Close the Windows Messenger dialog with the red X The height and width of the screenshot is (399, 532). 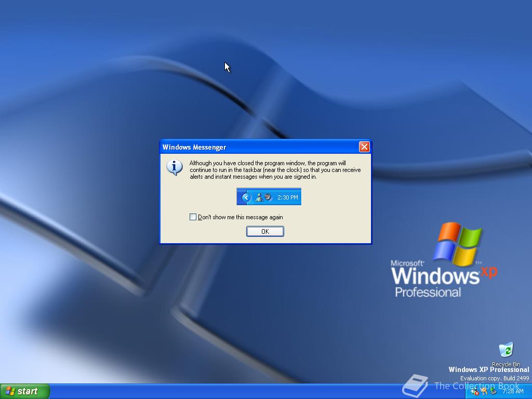coord(364,147)
